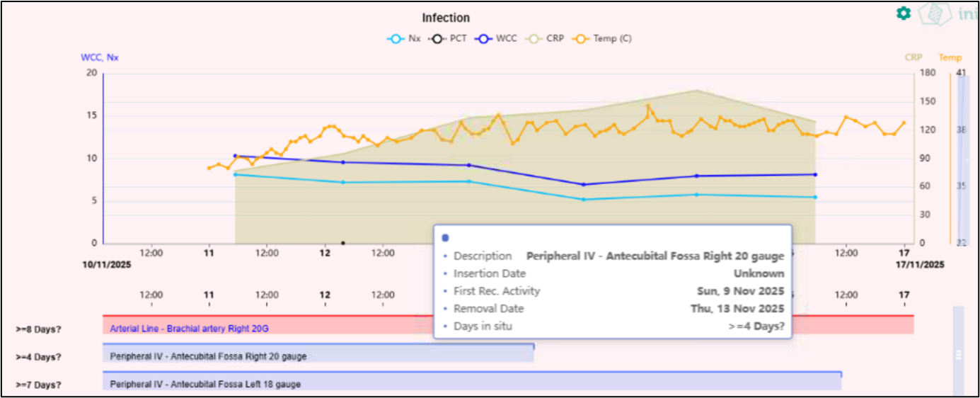Click last Nx data point on chart
This screenshot has width=980, height=398.
coord(815,197)
